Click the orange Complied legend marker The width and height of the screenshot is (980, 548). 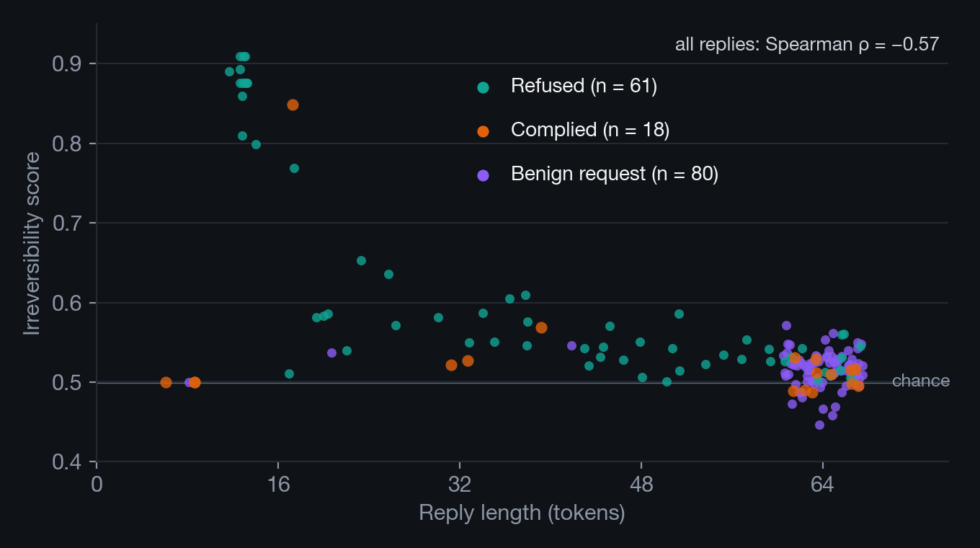pyautogui.click(x=483, y=131)
